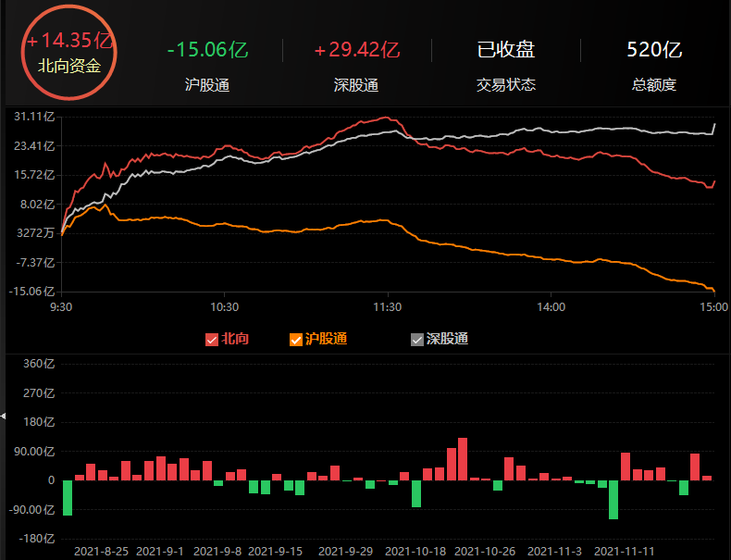Screen dimensions: 731x560
Task: Select the 沪股通 net flow value
Action: (207, 50)
